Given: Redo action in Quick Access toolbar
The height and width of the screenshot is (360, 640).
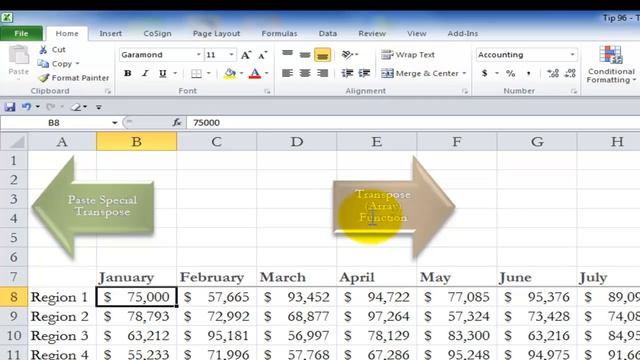Looking at the screenshot, I should pos(51,107).
